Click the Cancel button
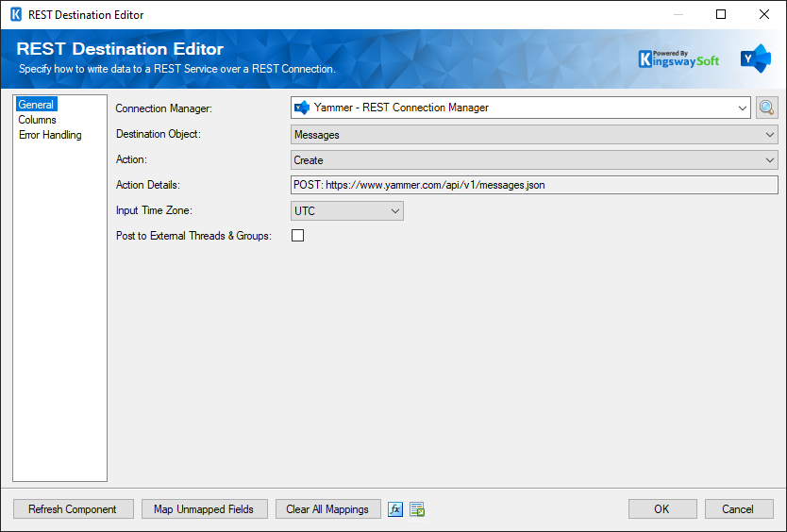This screenshot has width=787, height=532. (x=739, y=509)
